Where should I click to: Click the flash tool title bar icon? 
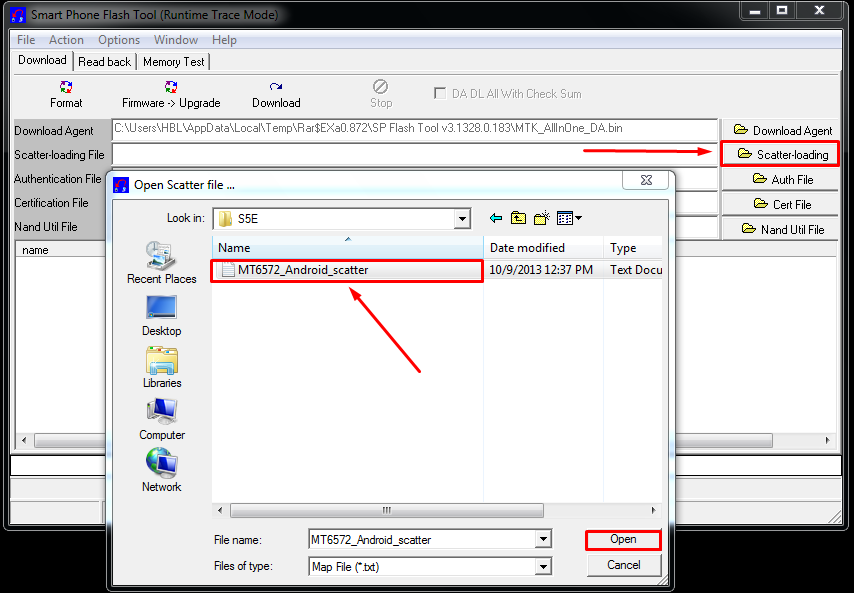click(x=18, y=15)
